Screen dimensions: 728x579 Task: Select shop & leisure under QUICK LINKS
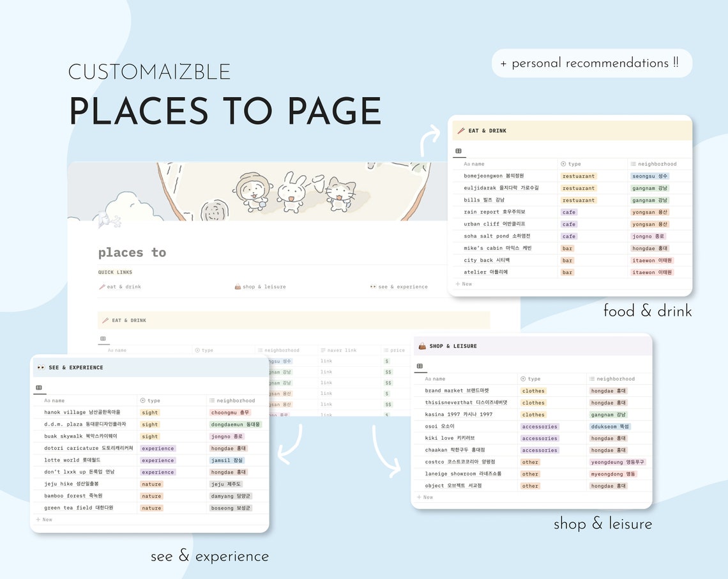260,286
